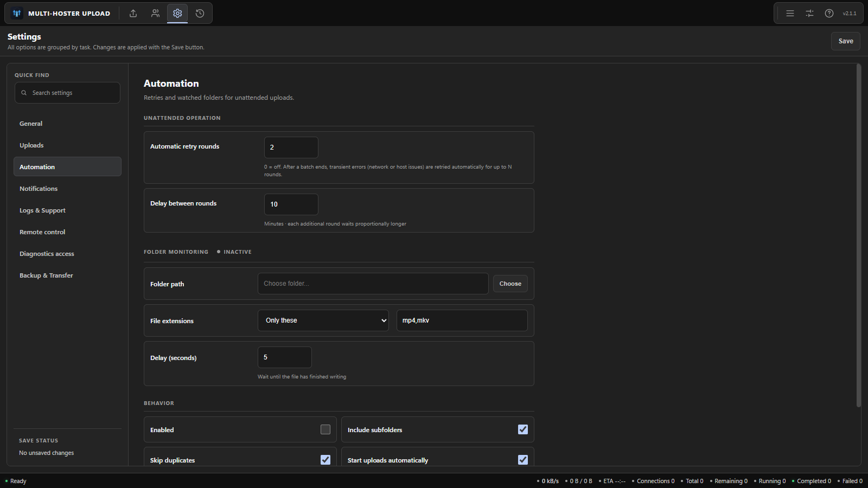The width and height of the screenshot is (868, 488).
Task: Click the Automation section heading
Action: click(171, 84)
